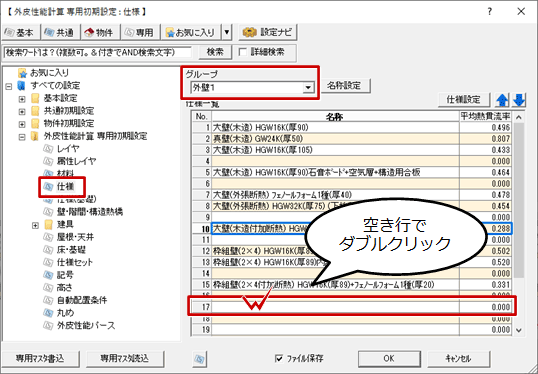Switch to the 共通 tab
Image resolution: width=538 pixels, height=374 pixels.
[x=60, y=33]
